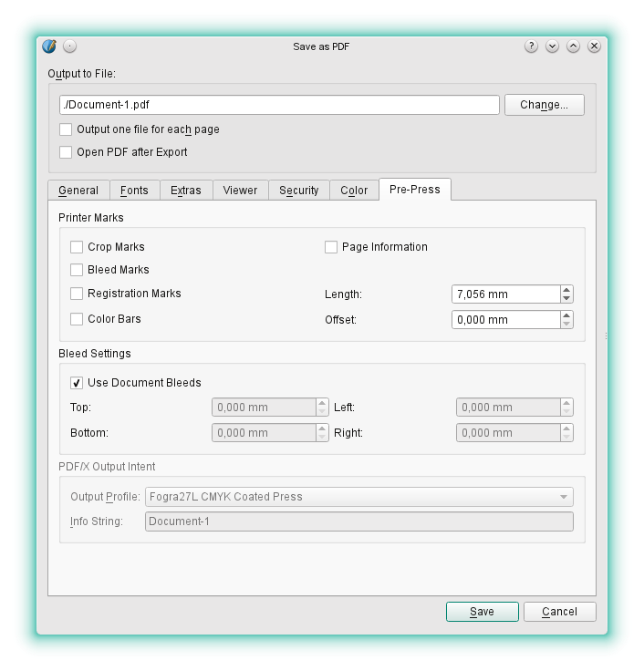
Task: Decrease the Length value with down arrow
Action: [x=566, y=298]
